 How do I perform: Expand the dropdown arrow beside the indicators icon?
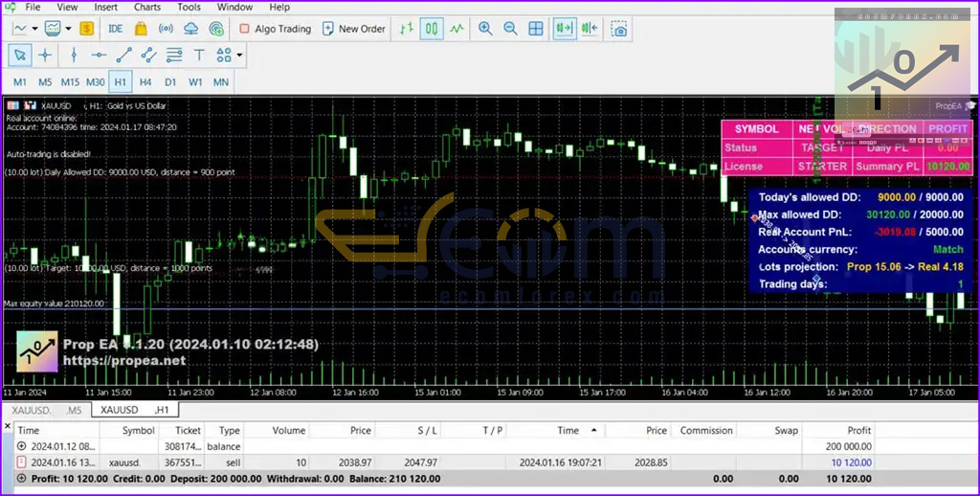[68, 29]
